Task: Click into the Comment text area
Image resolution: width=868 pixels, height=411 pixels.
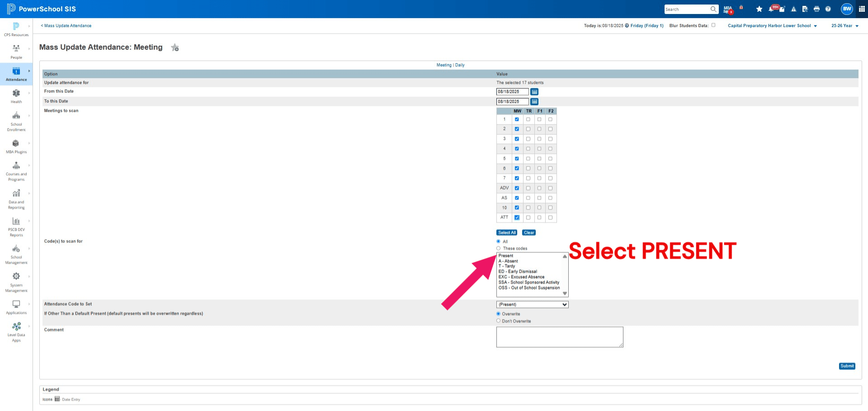Action: 560,337
